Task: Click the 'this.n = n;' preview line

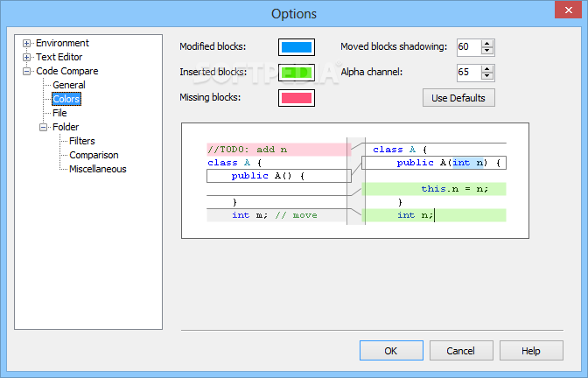Action: [434, 189]
